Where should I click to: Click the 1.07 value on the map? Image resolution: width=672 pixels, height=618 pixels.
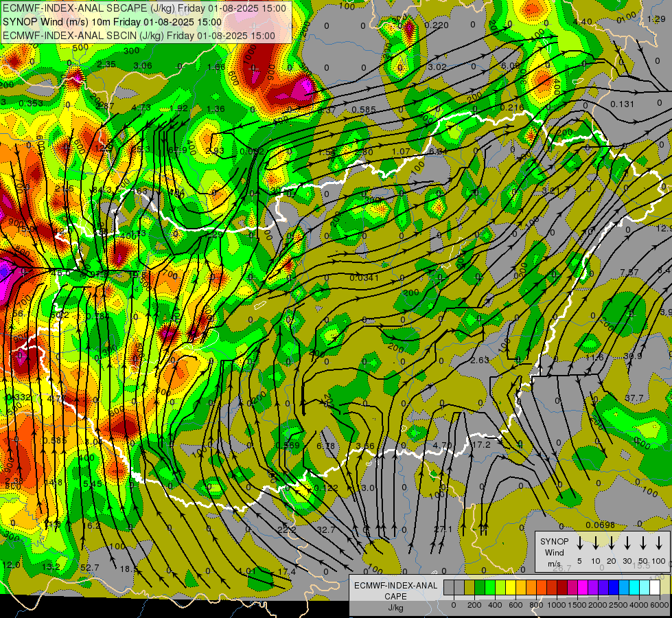pos(401,151)
